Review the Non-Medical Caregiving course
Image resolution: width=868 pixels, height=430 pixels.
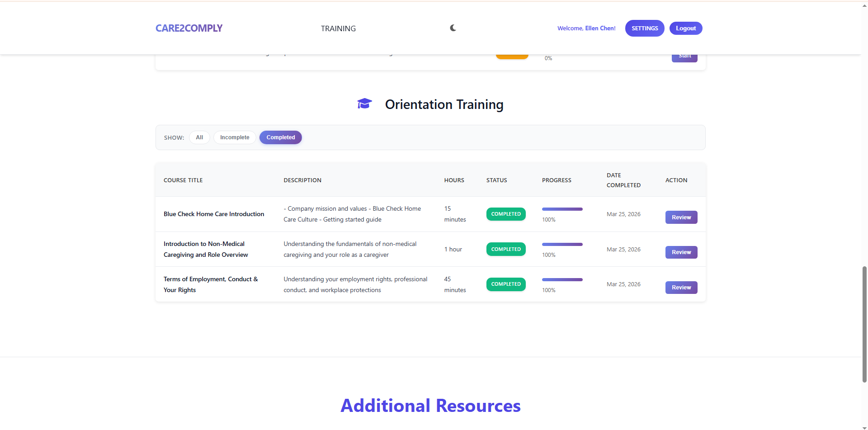pyautogui.click(x=681, y=252)
